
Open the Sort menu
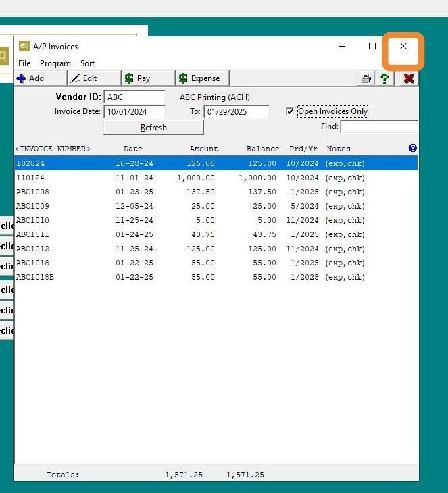point(87,63)
